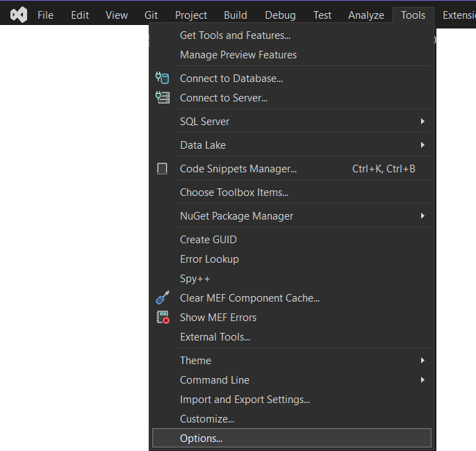Open NuGet Package Manager item
This screenshot has height=451, width=476.
pos(291,216)
